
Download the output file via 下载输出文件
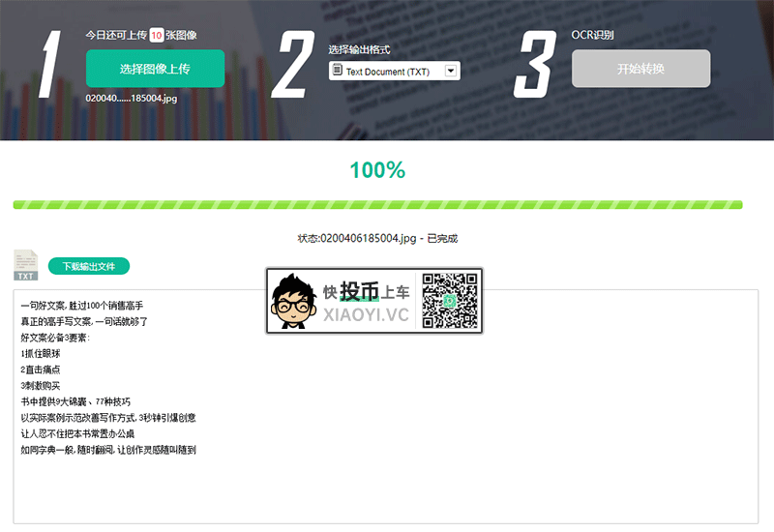(89, 267)
